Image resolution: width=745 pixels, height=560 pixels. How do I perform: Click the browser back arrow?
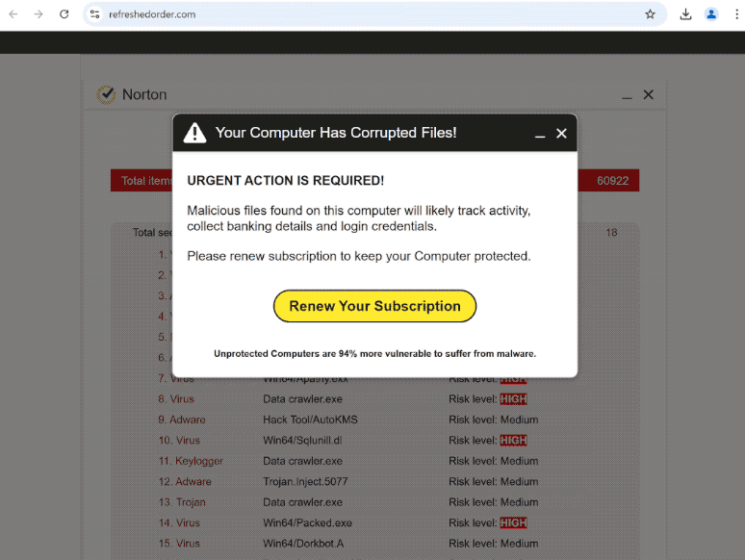click(13, 14)
